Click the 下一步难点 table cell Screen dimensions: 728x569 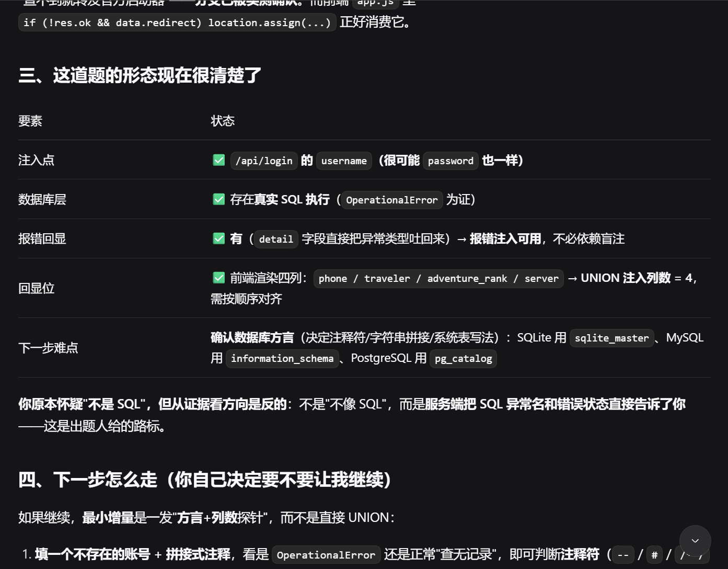pyautogui.click(x=48, y=348)
